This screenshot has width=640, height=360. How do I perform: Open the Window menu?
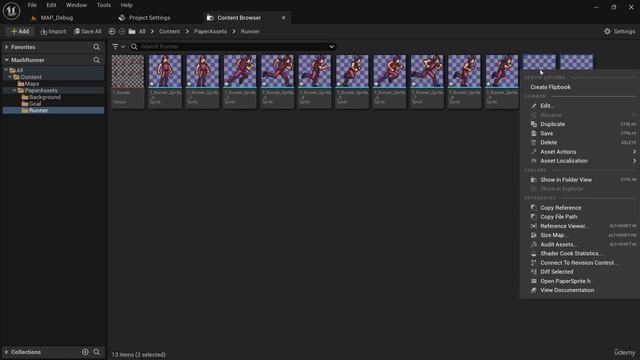point(76,5)
